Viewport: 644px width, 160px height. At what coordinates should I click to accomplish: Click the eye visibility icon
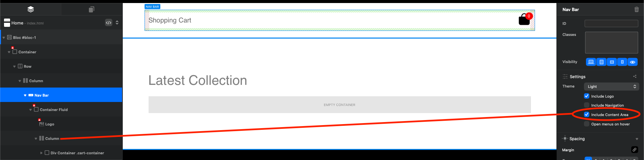633,62
